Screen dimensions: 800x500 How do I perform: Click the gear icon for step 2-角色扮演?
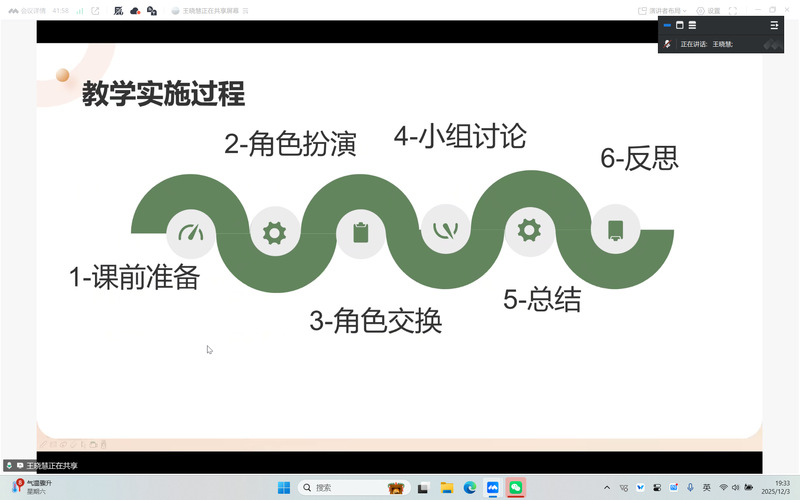[274, 233]
